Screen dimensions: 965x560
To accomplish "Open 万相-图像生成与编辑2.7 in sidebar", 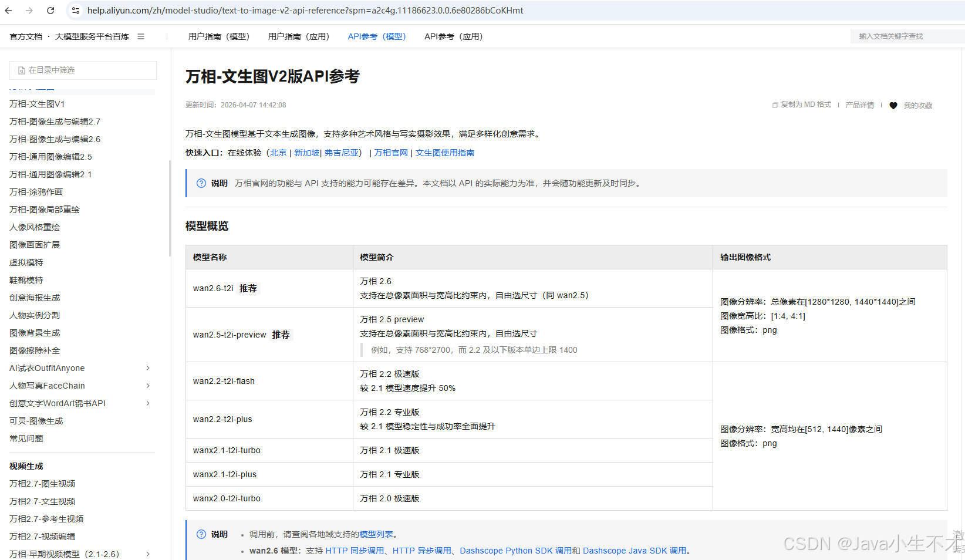I will click(x=55, y=122).
